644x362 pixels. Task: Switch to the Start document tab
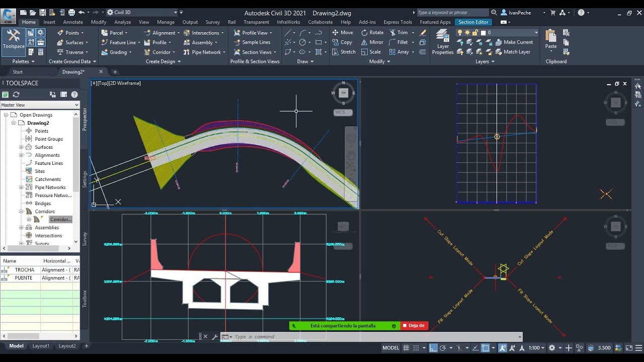click(18, 72)
